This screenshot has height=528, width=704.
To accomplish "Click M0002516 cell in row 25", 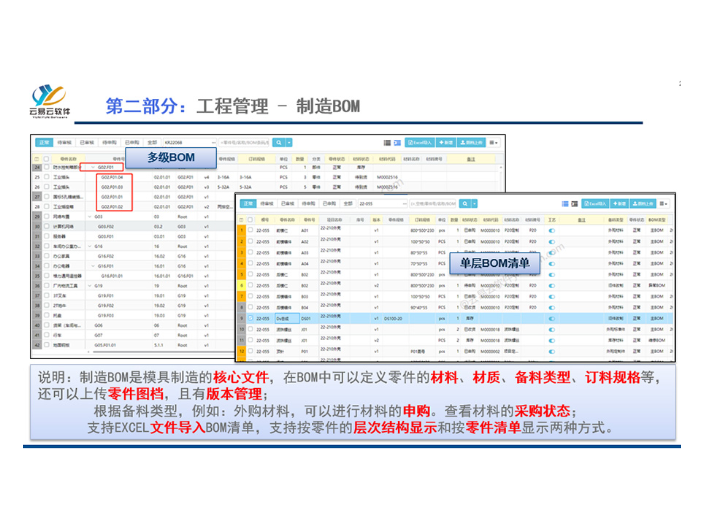I will click(387, 177).
